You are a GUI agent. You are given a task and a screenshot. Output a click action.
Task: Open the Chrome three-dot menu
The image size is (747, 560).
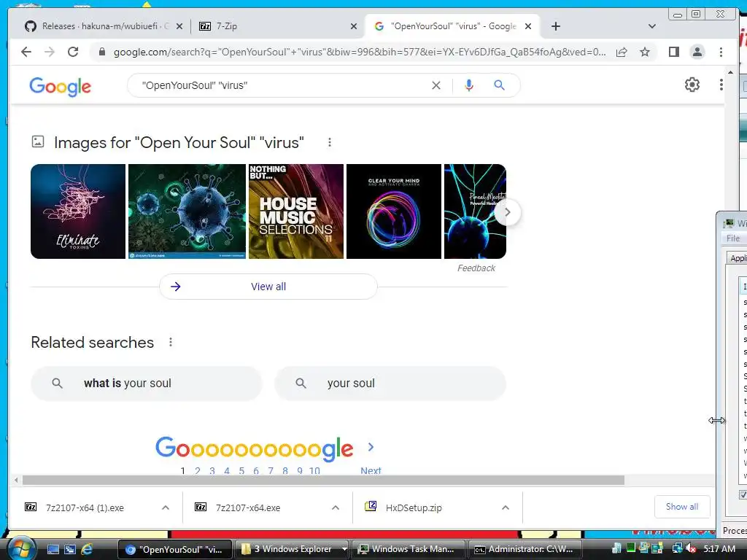(721, 52)
